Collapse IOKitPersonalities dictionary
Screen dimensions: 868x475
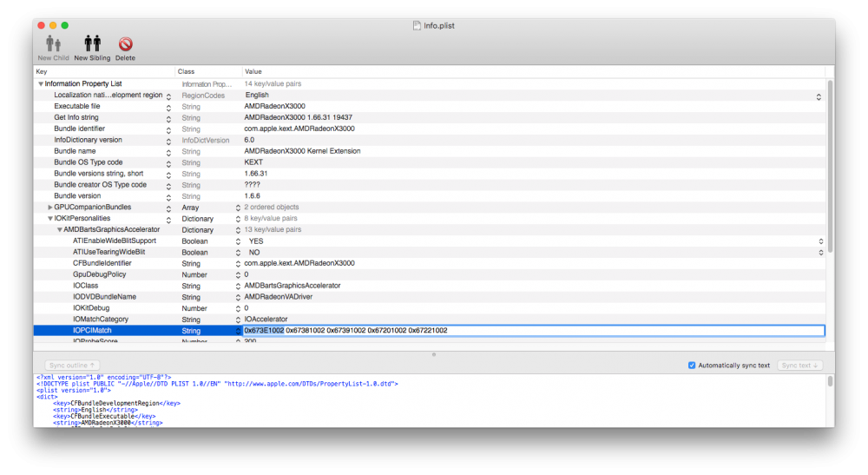(49, 219)
